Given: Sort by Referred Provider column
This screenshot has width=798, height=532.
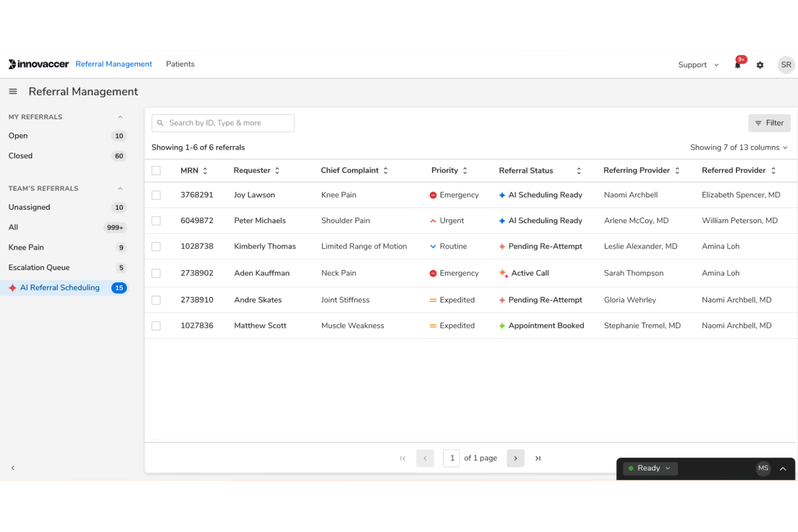Looking at the screenshot, I should 773,171.
